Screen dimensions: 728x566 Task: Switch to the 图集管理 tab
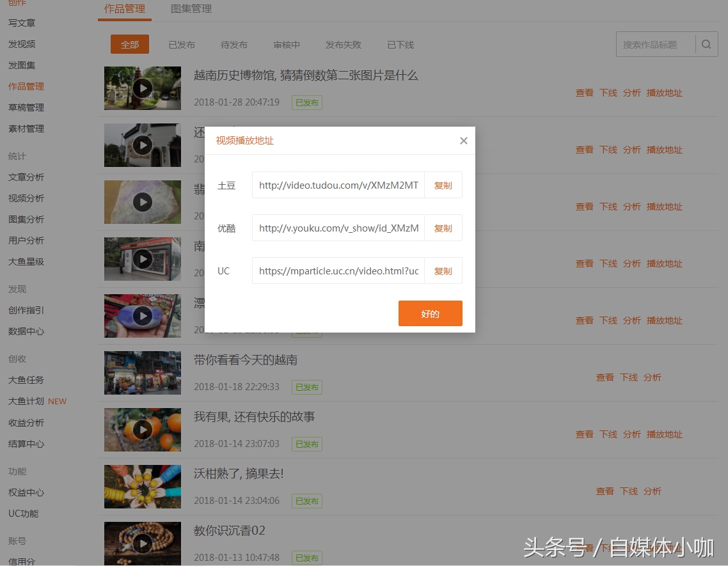pos(191,9)
